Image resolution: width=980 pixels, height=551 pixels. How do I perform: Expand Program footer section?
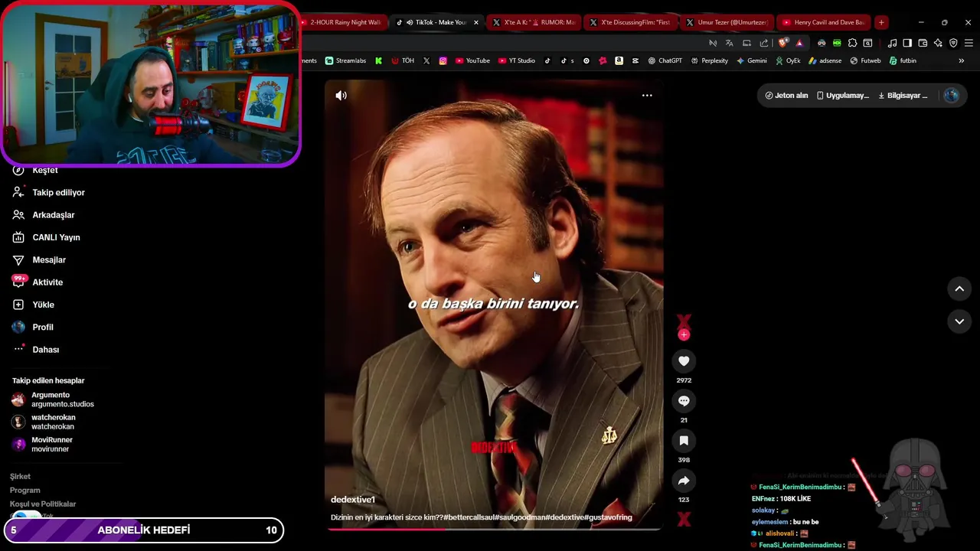(x=24, y=491)
